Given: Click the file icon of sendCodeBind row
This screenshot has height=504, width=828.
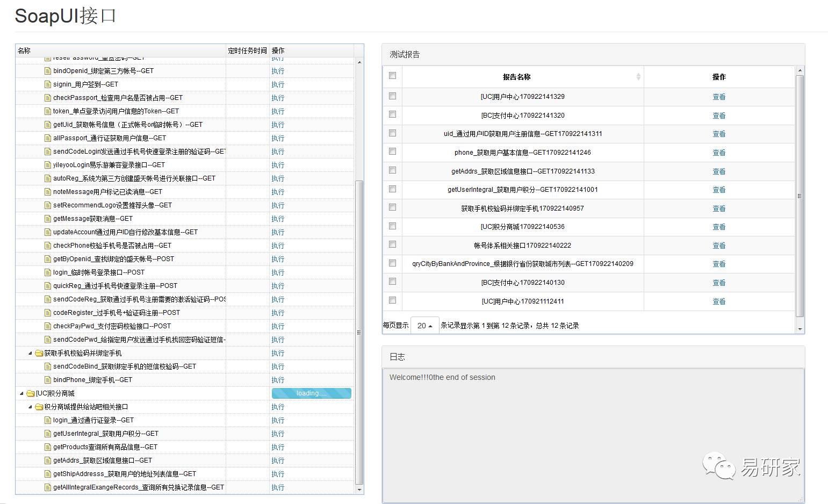Looking at the screenshot, I should coord(48,366).
